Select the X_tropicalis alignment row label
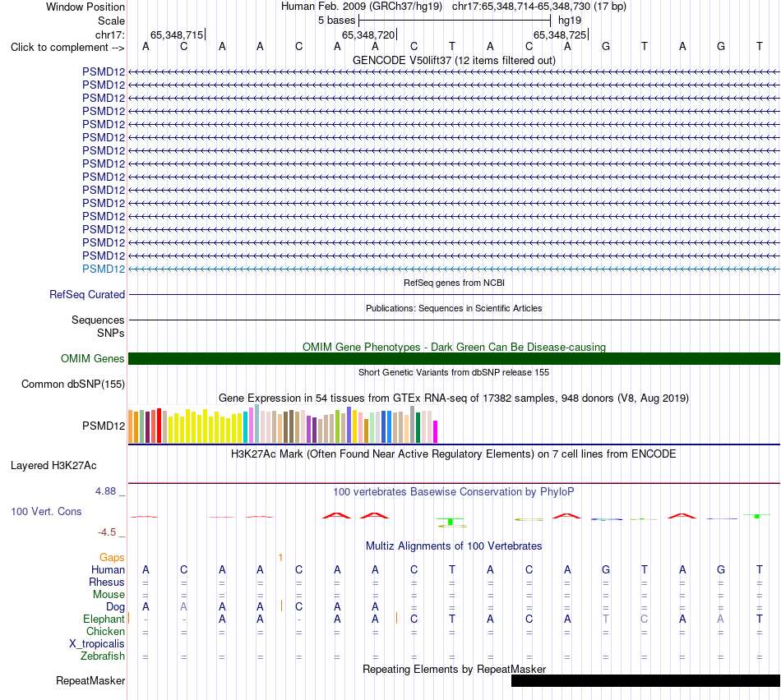781x700 pixels. (97, 644)
